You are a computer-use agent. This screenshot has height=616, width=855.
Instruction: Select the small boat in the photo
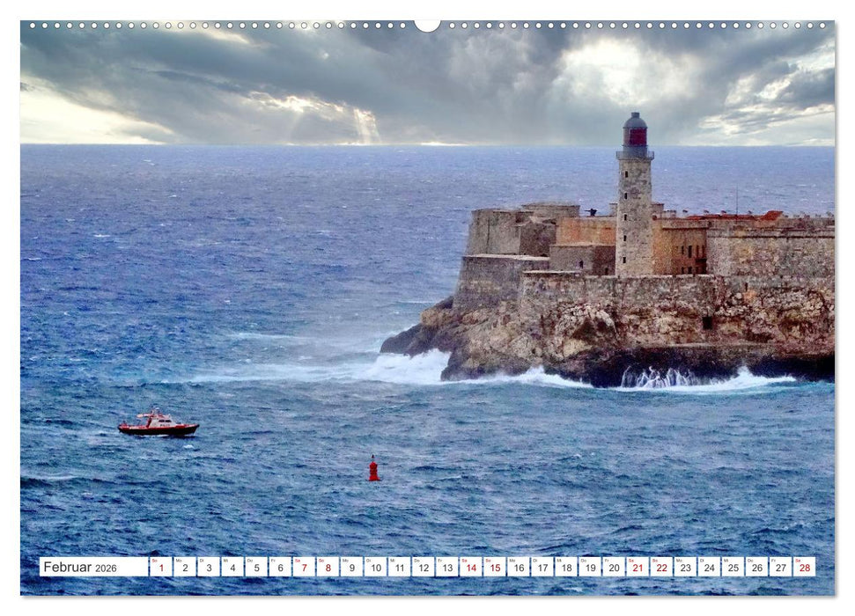point(157,422)
